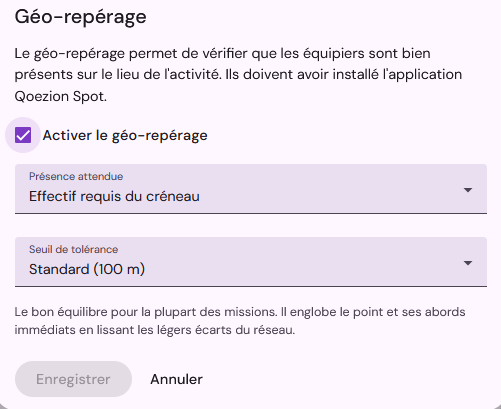The image size is (501, 409).
Task: Click the 'Géo-repérage' dialog title
Action: coord(81,17)
